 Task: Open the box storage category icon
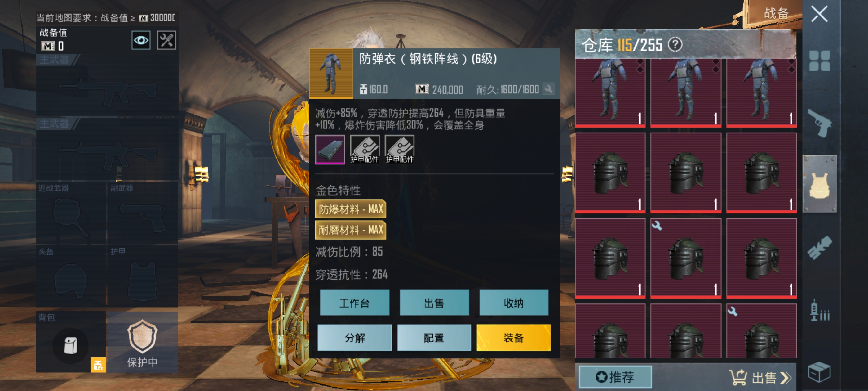coord(819,372)
